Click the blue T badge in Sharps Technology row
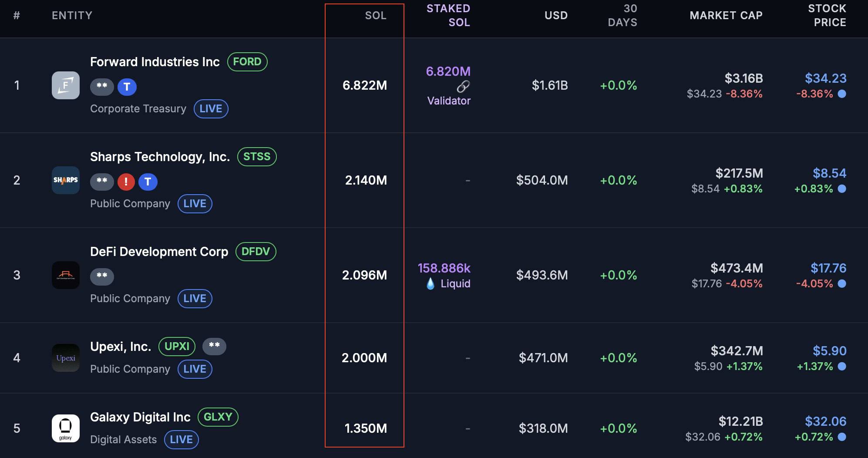868x458 pixels. pos(148,182)
